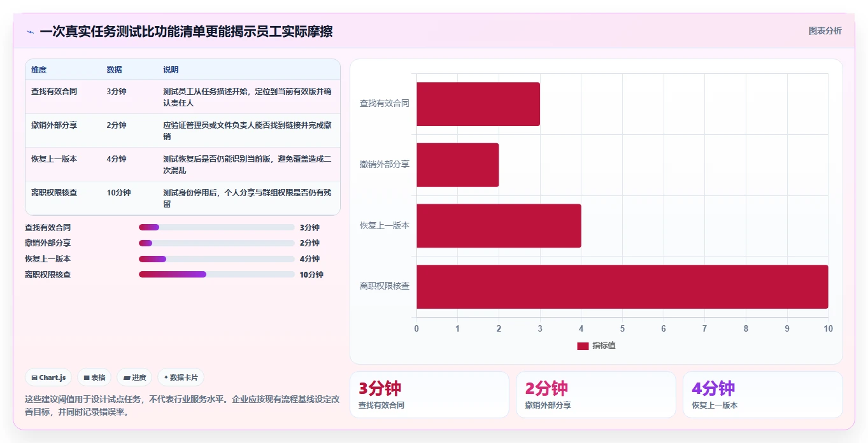Screen dimensions: 868x443
Task: Click the 恢复上一版本 y-axis label
Action: [x=385, y=225]
